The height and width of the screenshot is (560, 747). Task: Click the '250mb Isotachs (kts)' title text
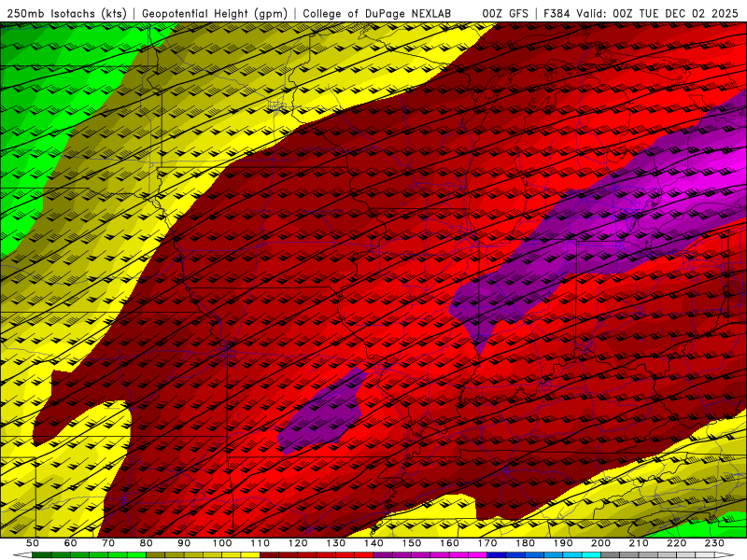66,14
